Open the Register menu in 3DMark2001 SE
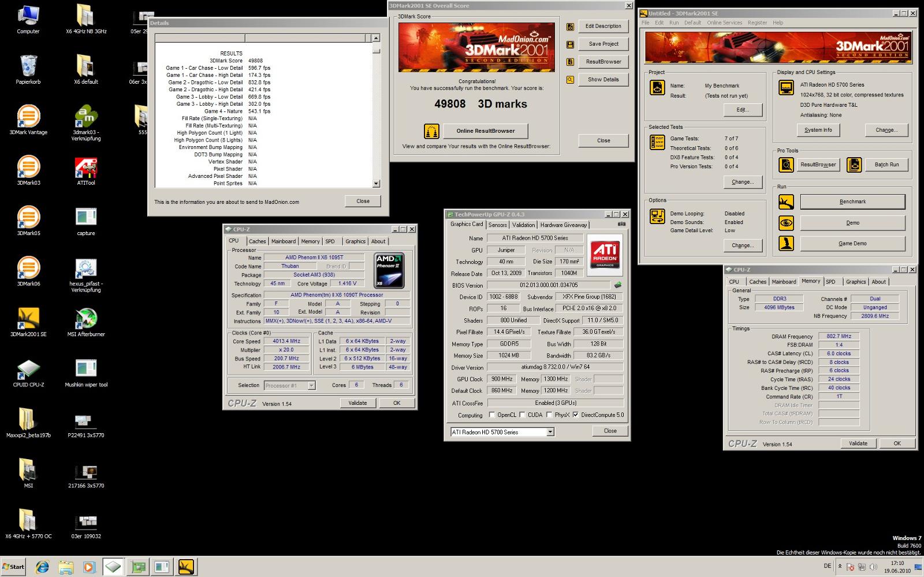Viewport: 924px width, 577px height. pyautogui.click(x=757, y=23)
